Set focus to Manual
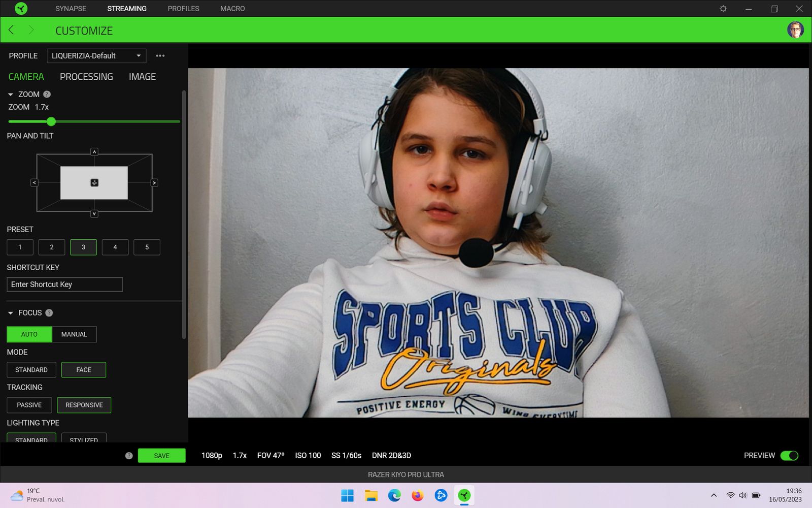This screenshot has width=812, height=508. (x=74, y=334)
